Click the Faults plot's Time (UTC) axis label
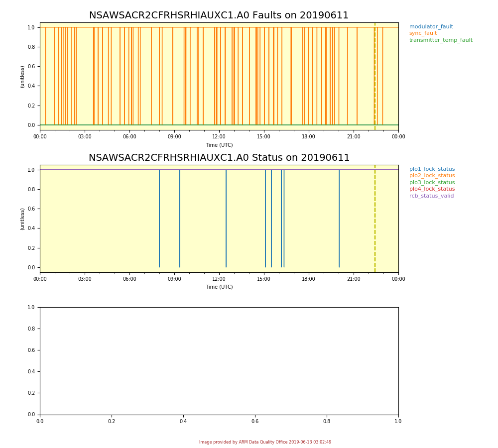The width and height of the screenshot is (498, 448). point(219,145)
